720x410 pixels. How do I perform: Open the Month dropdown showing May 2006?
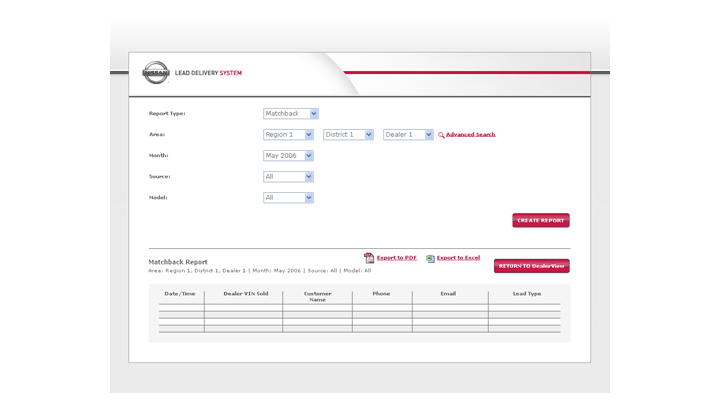click(x=288, y=156)
